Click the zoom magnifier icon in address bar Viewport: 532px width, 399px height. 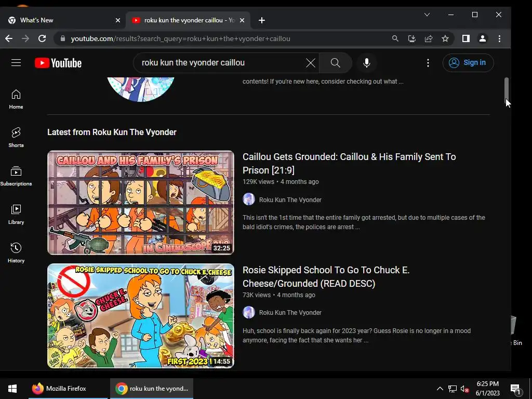click(x=395, y=38)
